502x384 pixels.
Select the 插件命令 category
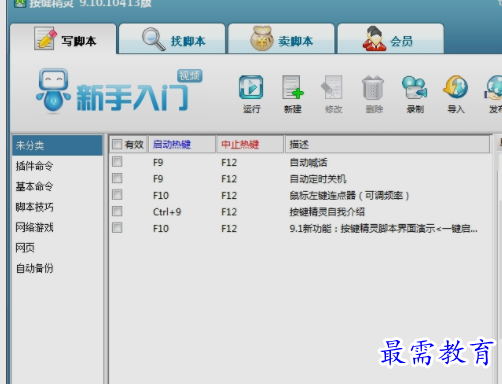click(x=35, y=166)
